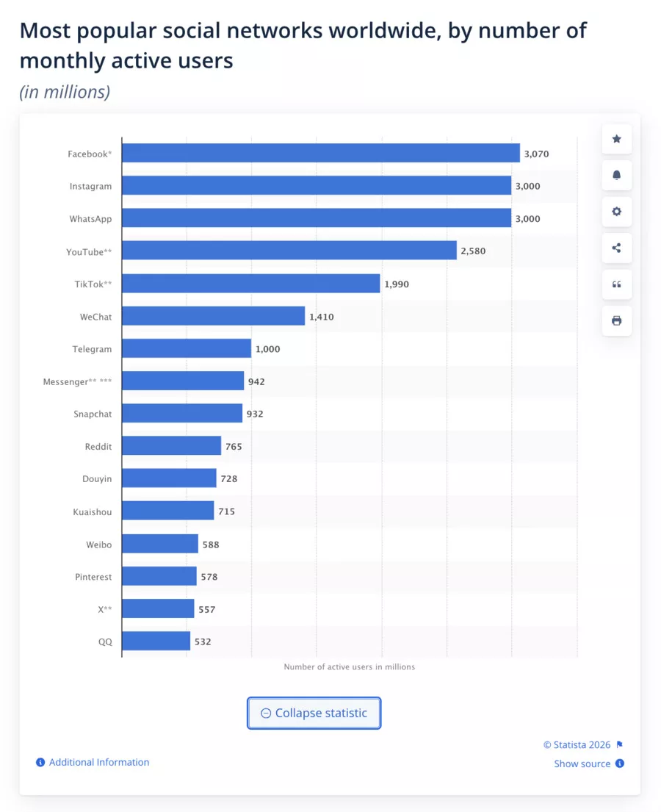Open citation options with the quote icon
This screenshot has height=812, width=661.
[616, 284]
